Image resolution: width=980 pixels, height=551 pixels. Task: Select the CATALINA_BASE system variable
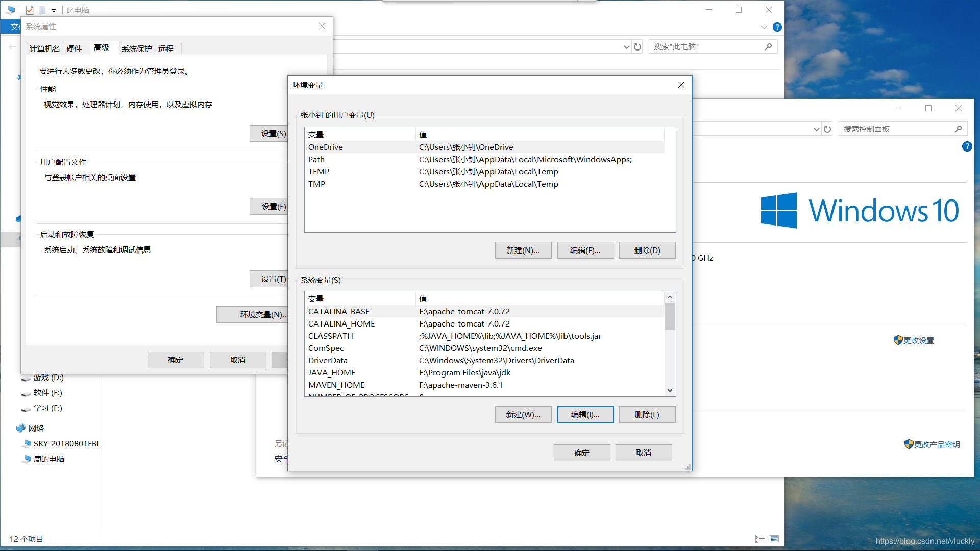(485, 311)
